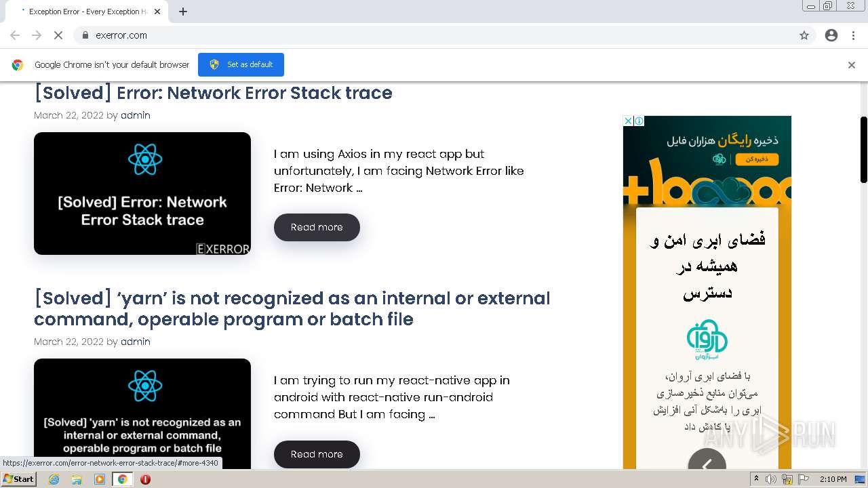The width and height of the screenshot is (868, 488).
Task: Bookmark this page with star icon
Action: click(804, 35)
